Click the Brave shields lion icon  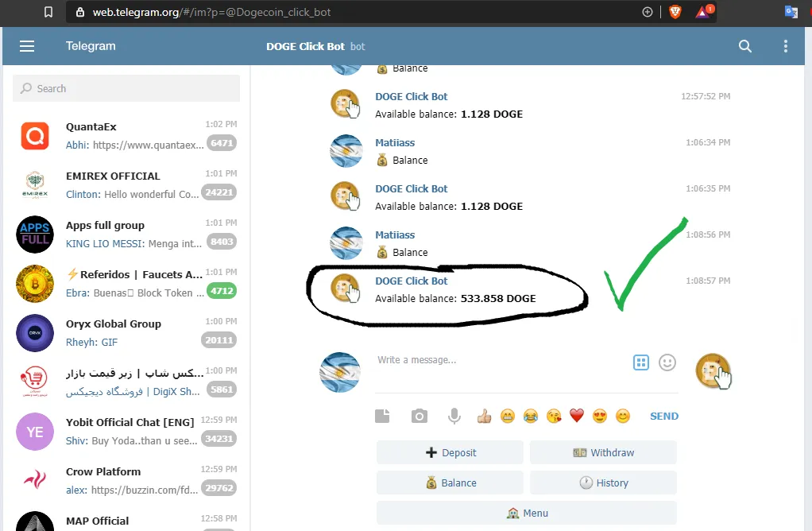click(675, 12)
